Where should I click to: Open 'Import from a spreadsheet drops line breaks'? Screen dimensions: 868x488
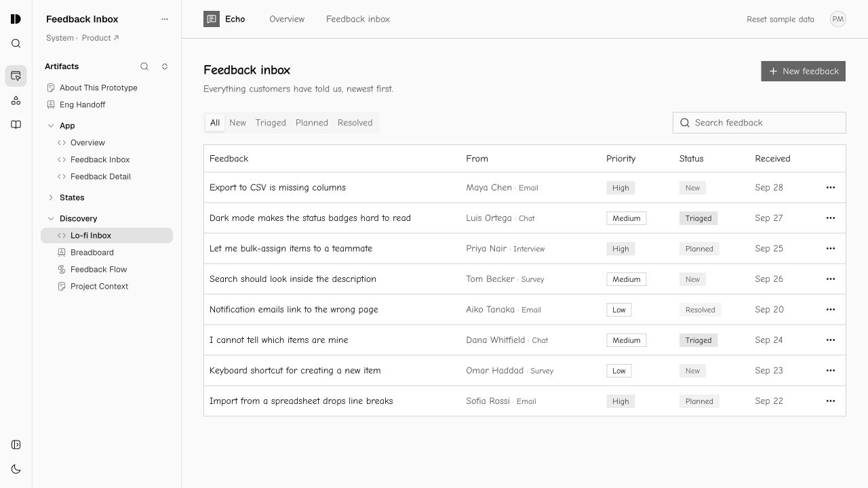click(x=301, y=401)
